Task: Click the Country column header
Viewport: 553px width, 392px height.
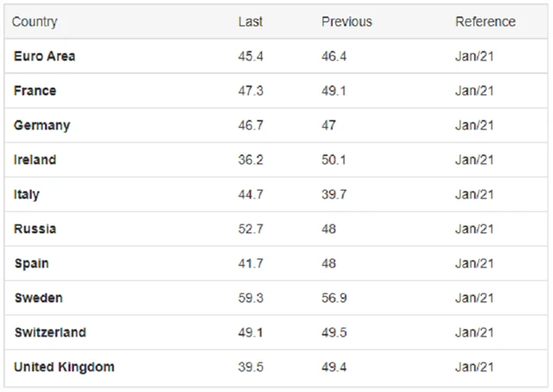Action: (x=35, y=22)
